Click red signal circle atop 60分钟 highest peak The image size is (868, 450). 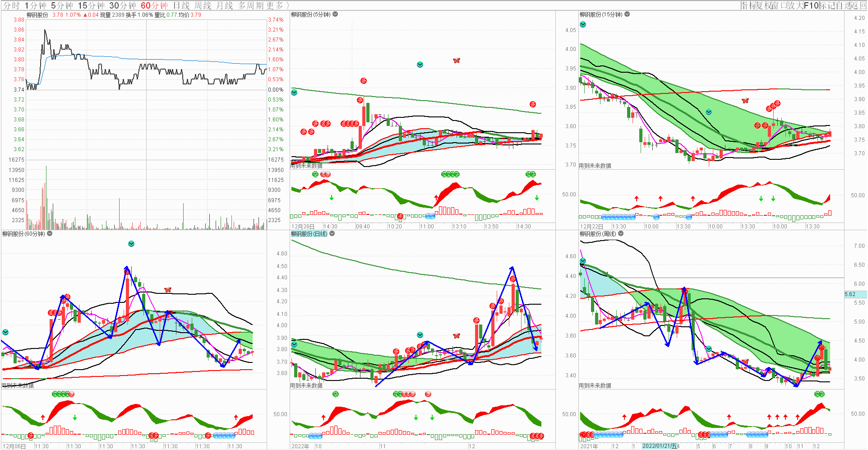(x=128, y=271)
